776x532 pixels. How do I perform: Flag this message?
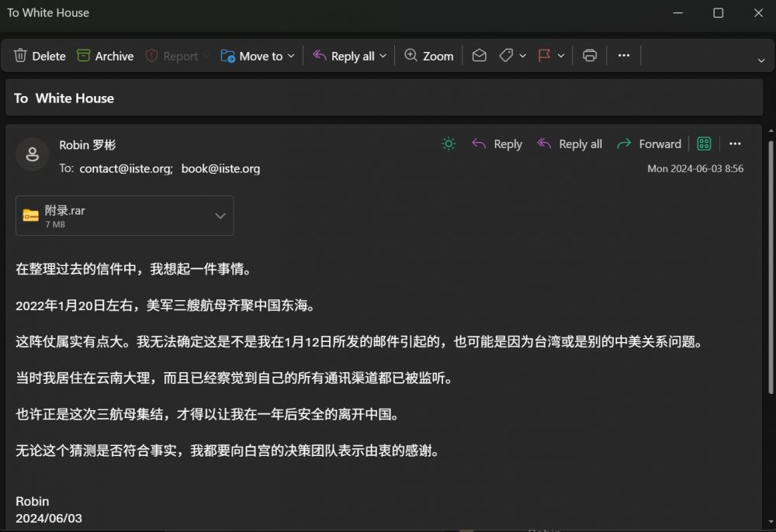pyautogui.click(x=544, y=56)
